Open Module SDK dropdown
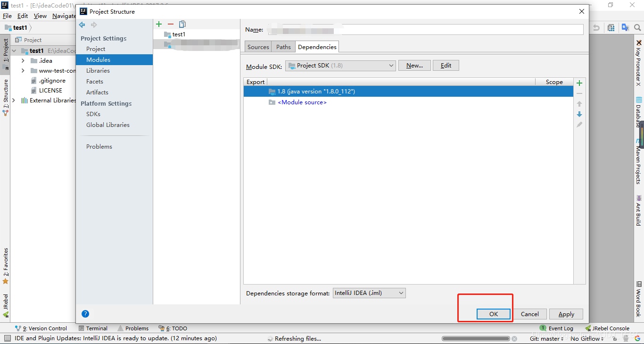Image resolution: width=644 pixels, height=344 pixels. 340,66
